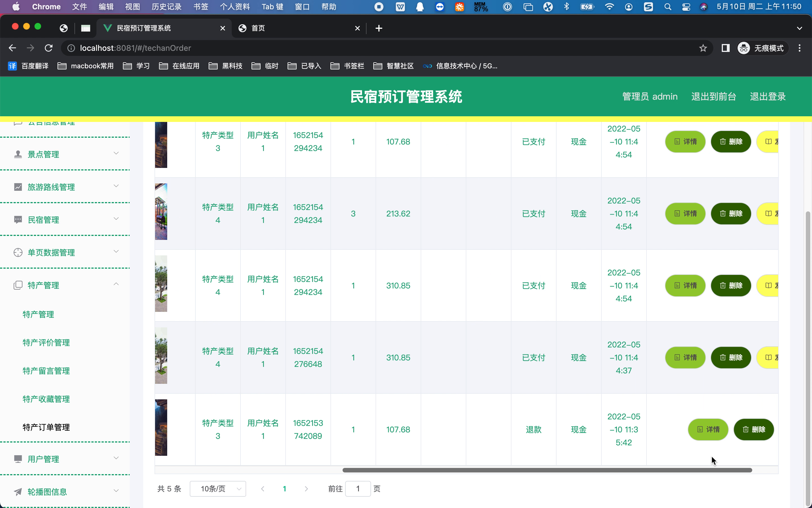The height and width of the screenshot is (508, 812).
Task: Open the 特产管理 submenu item
Action: [38, 314]
